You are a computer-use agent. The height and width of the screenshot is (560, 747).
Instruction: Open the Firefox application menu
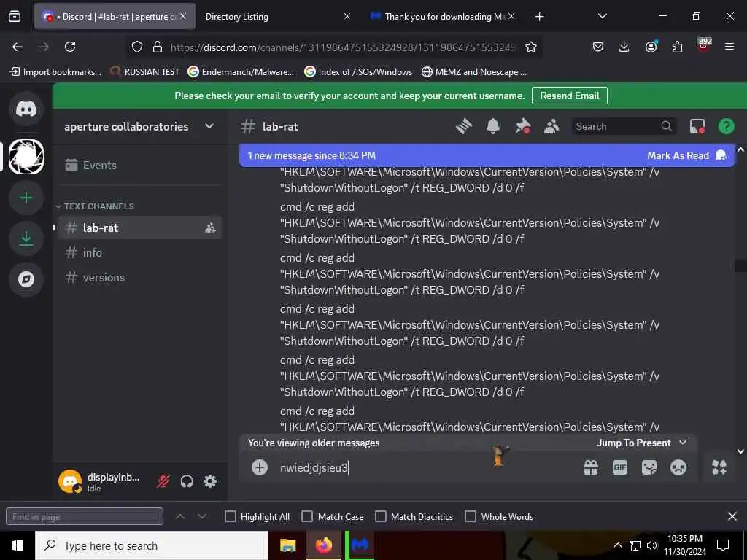(729, 47)
